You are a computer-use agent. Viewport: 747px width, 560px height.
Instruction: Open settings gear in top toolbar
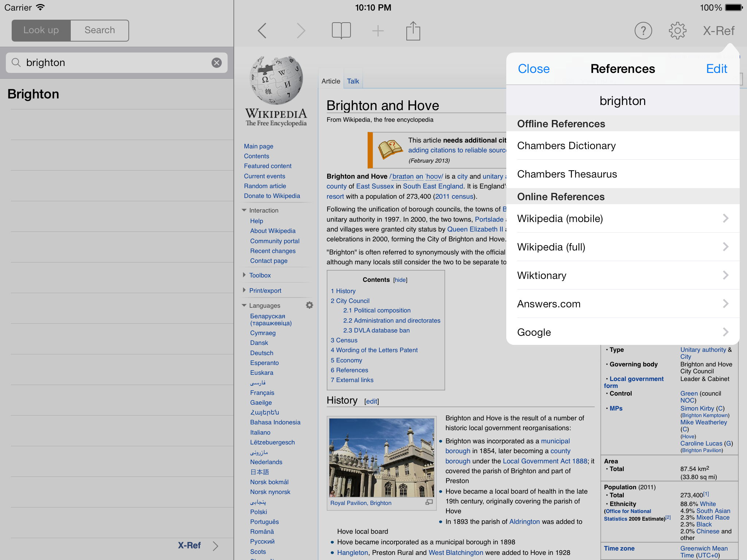coord(677,31)
